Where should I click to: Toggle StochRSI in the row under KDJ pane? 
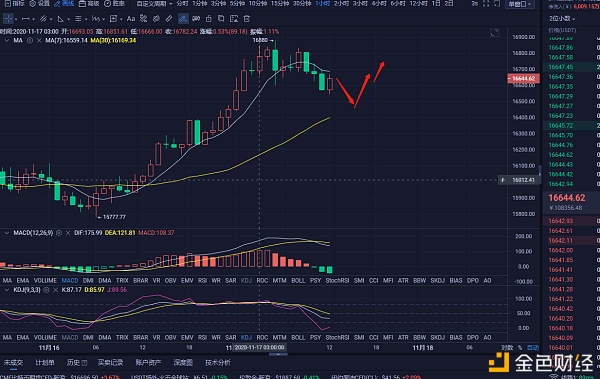click(x=337, y=338)
